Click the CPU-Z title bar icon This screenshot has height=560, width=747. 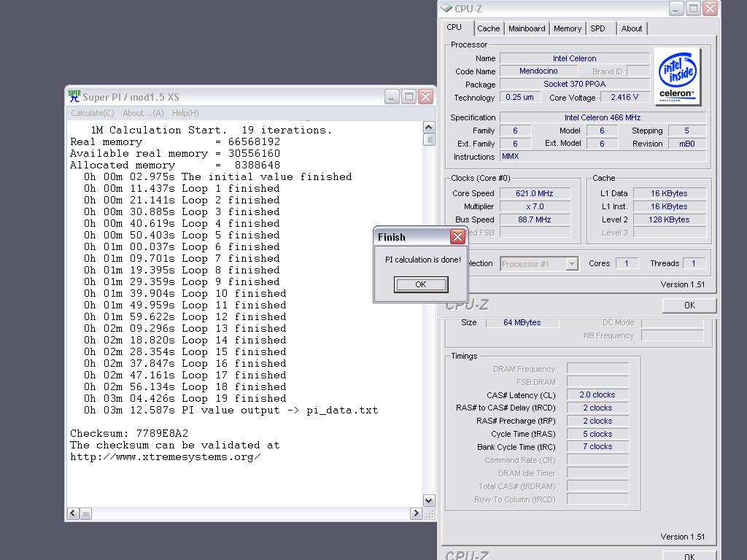tap(446, 8)
